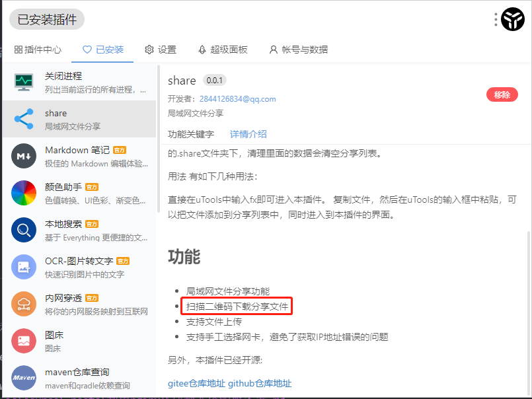Viewport: 532px width, 399px height.
Task: Click the 另外，本插件已经开源 text
Action: pyautogui.click(x=215, y=360)
